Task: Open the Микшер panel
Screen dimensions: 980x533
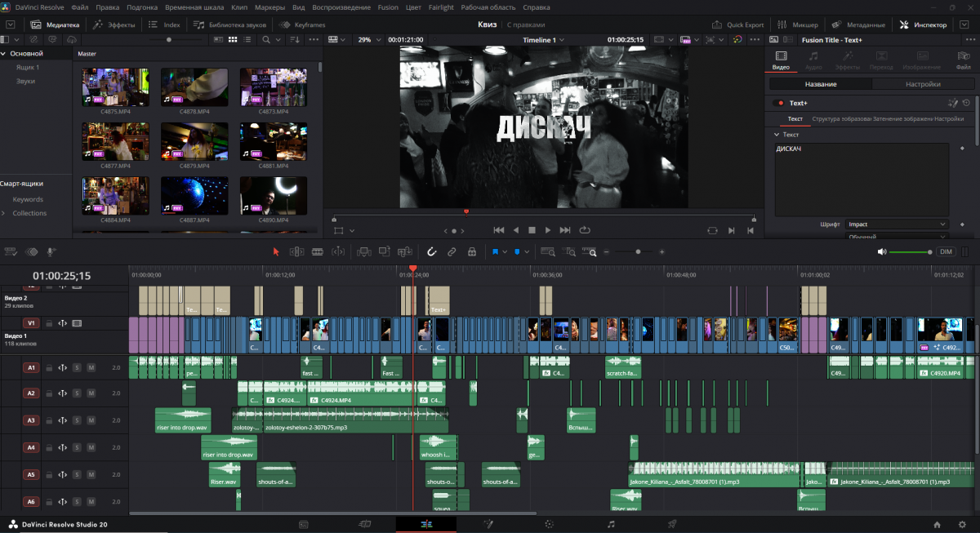Action: click(x=798, y=24)
